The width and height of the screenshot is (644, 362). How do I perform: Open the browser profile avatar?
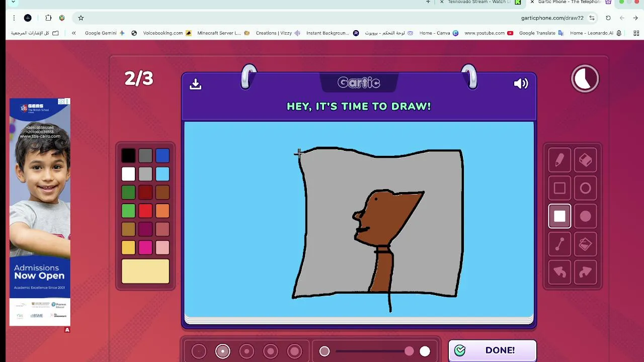(28, 18)
